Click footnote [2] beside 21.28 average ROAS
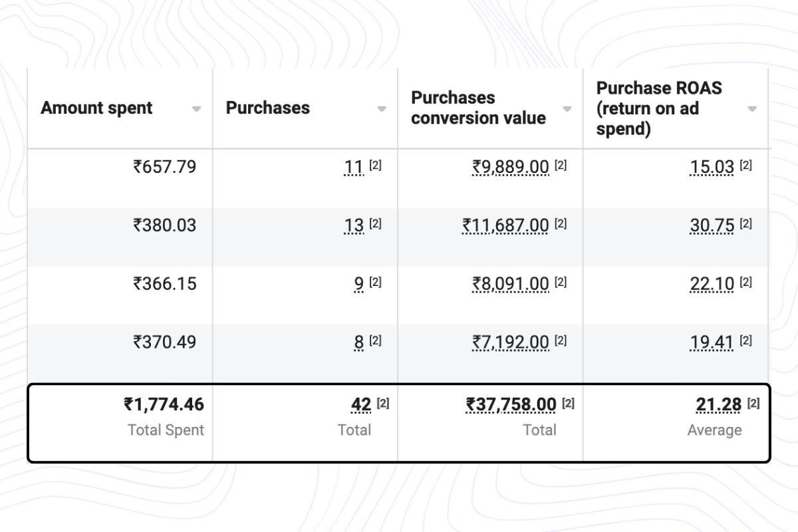Viewport: 798px width, 532px height. coord(753,403)
